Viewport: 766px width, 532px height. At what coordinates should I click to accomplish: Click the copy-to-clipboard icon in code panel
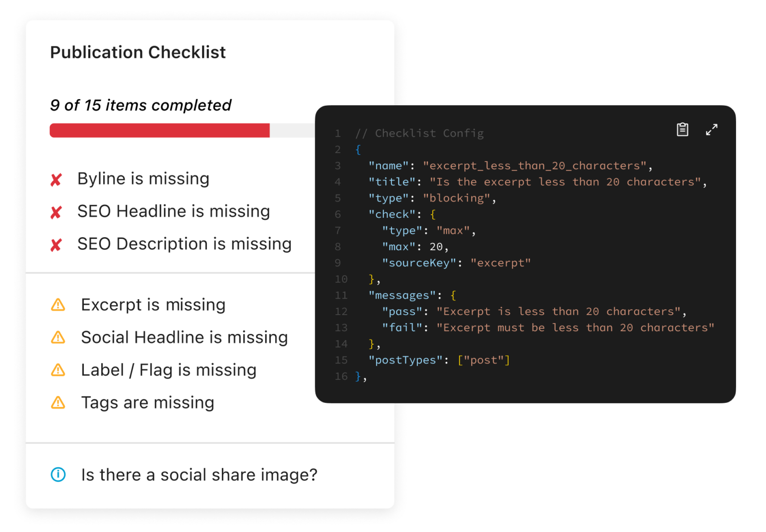tap(682, 130)
